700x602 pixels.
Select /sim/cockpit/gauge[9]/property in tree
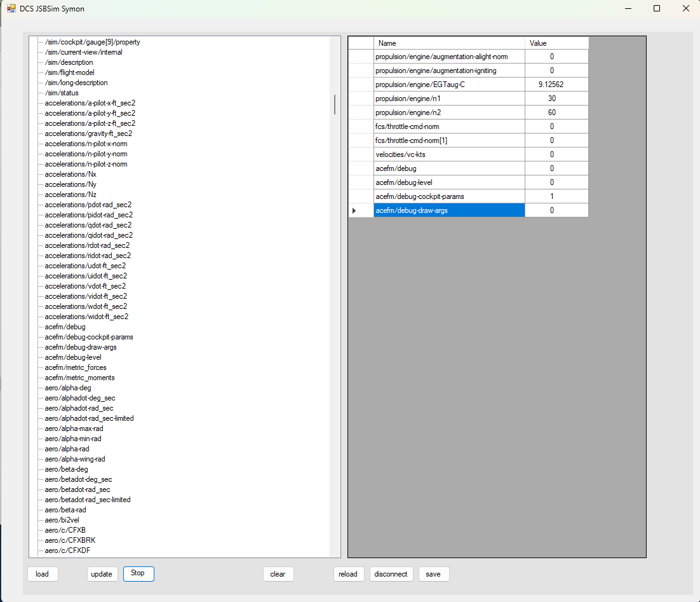coord(92,42)
